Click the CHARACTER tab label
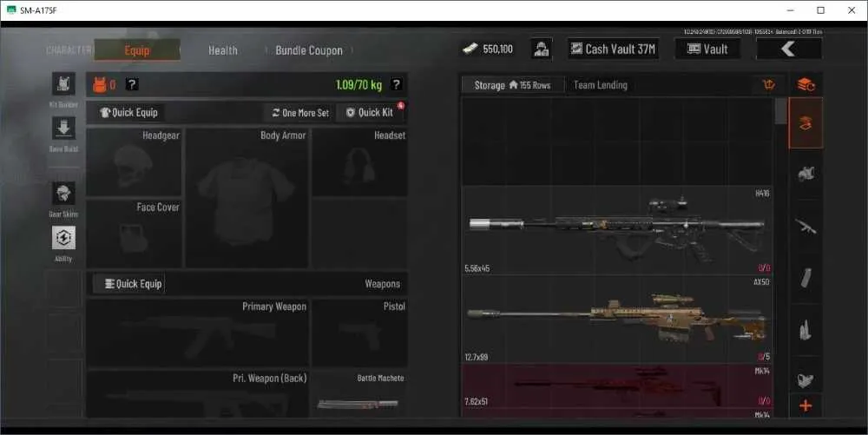The image size is (868, 435). [x=69, y=50]
